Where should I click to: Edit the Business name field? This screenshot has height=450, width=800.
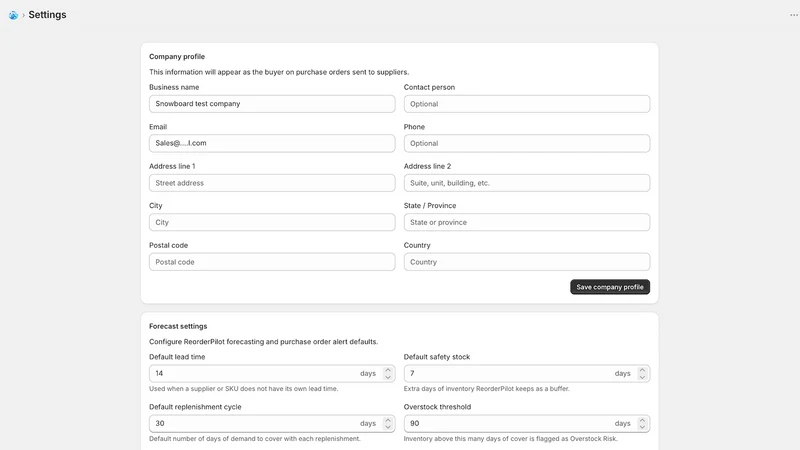point(272,104)
